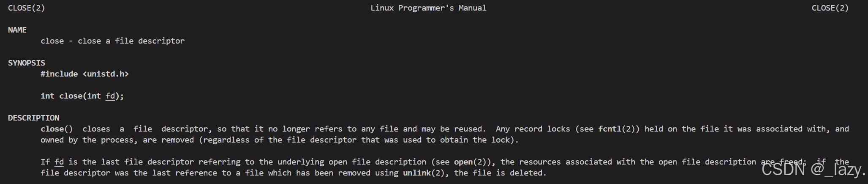This screenshot has width=868, height=184.
Task: Click the #include <unistd.h> line
Action: (x=84, y=74)
